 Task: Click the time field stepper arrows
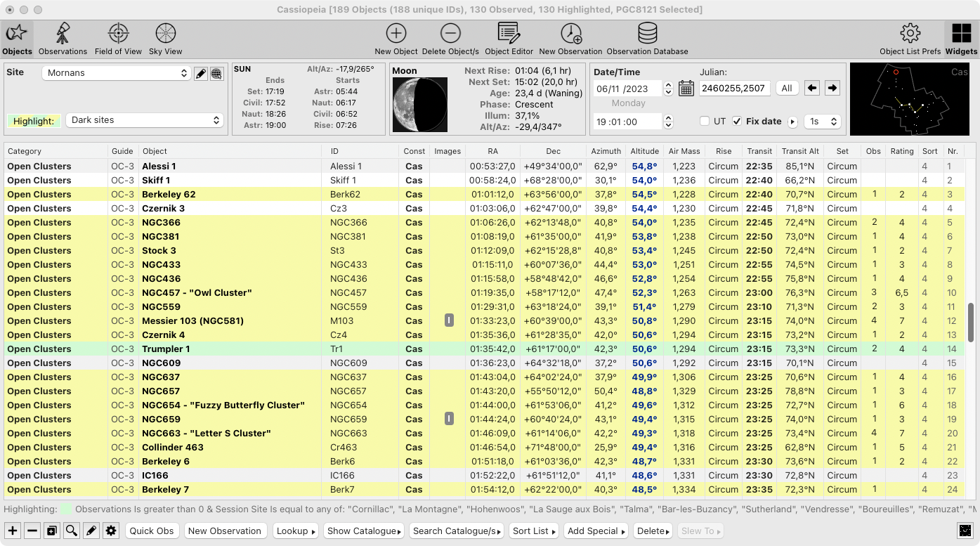[668, 122]
